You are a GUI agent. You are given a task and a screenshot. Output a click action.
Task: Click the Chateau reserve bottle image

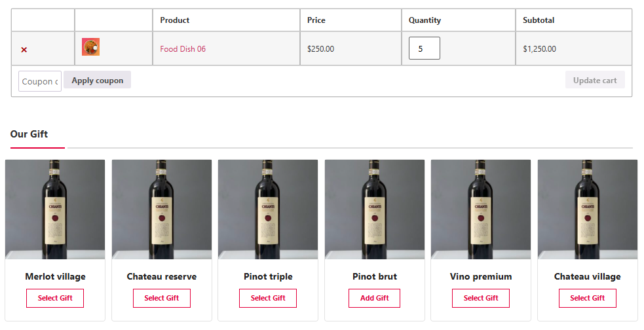point(162,210)
